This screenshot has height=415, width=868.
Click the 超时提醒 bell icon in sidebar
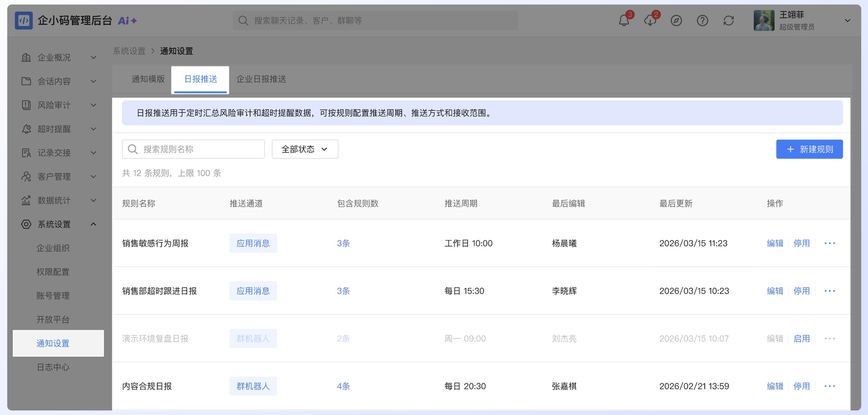(x=26, y=129)
